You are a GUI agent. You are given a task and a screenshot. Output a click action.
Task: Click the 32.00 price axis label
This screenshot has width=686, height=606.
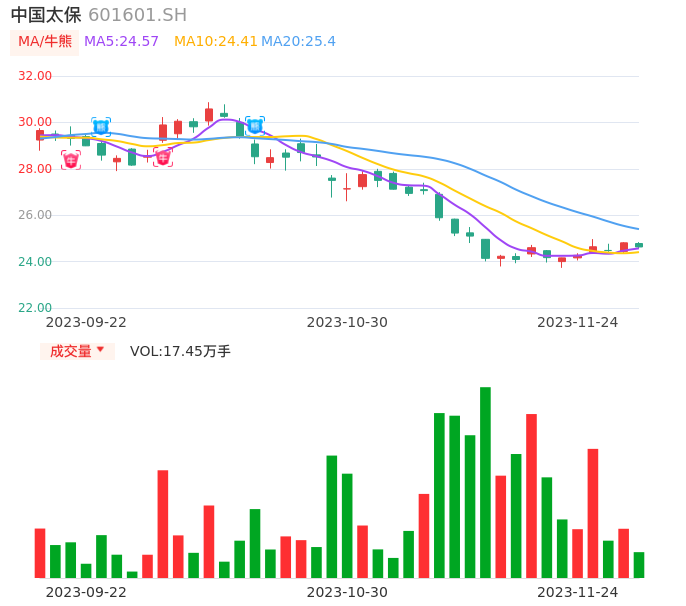35,76
